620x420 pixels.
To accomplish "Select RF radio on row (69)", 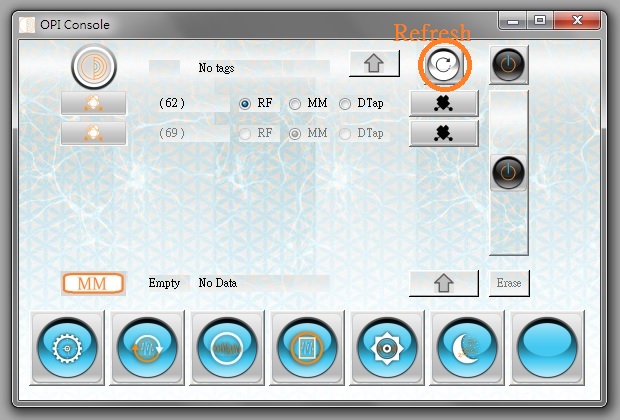I will pos(245,134).
